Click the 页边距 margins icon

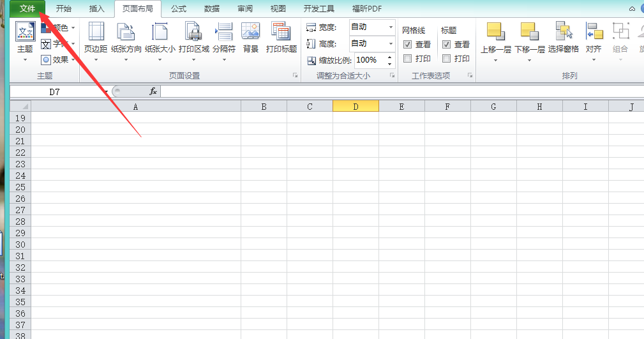click(x=96, y=32)
